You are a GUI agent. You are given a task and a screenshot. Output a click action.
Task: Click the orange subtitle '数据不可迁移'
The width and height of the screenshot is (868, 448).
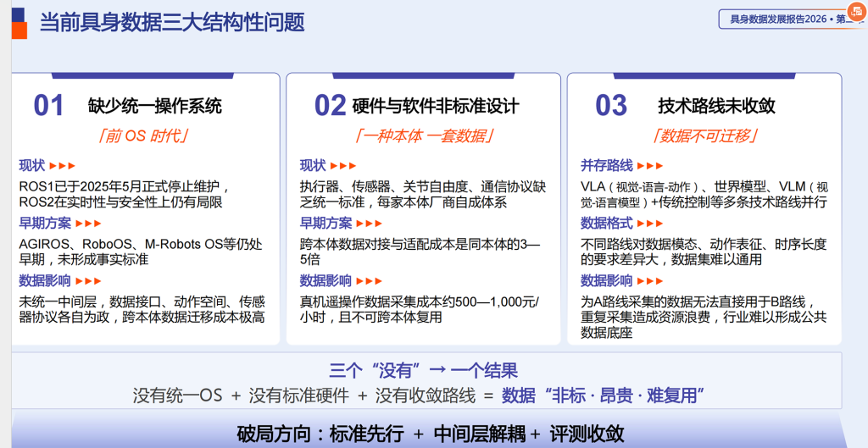[704, 136]
